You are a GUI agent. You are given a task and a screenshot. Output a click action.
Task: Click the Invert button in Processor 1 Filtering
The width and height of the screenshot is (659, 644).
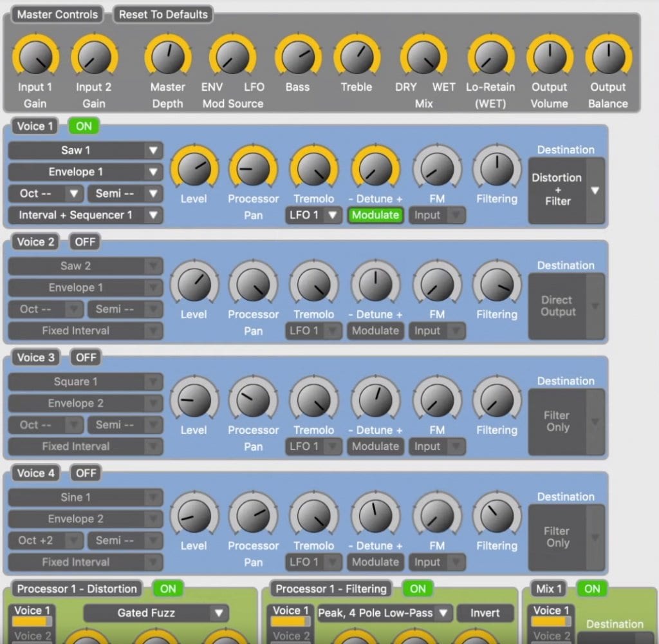pyautogui.click(x=486, y=613)
